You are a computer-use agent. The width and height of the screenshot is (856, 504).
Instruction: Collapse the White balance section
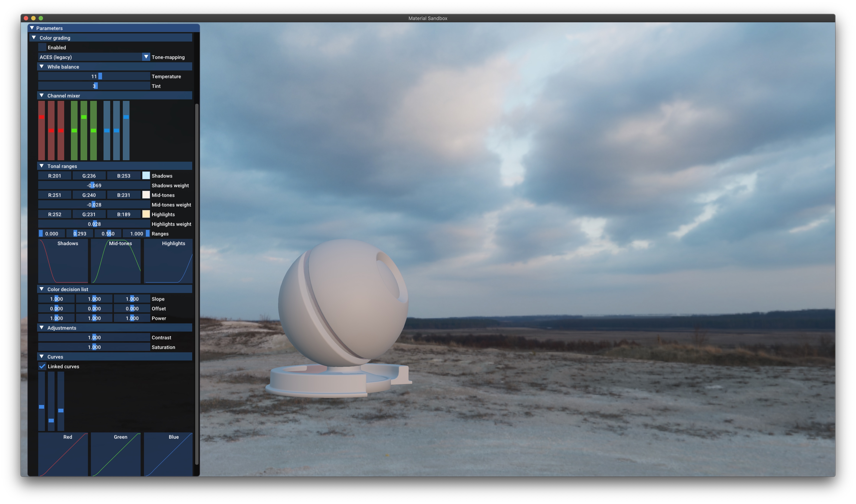(x=42, y=67)
